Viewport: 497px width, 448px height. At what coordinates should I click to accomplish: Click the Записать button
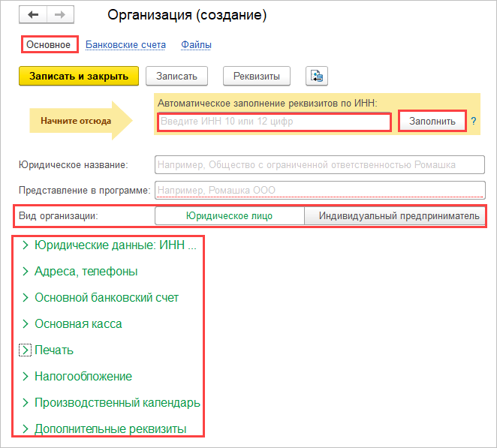[x=176, y=76]
